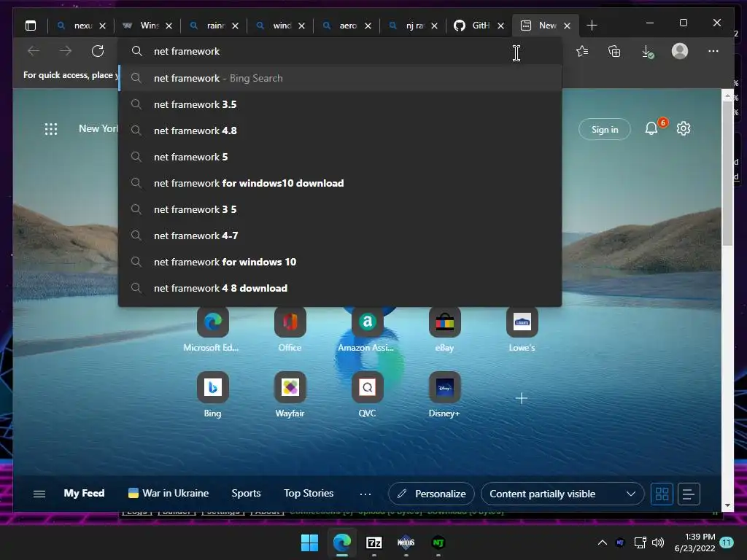Open the clock and date in taskbar
This screenshot has width=747, height=560.
point(695,542)
